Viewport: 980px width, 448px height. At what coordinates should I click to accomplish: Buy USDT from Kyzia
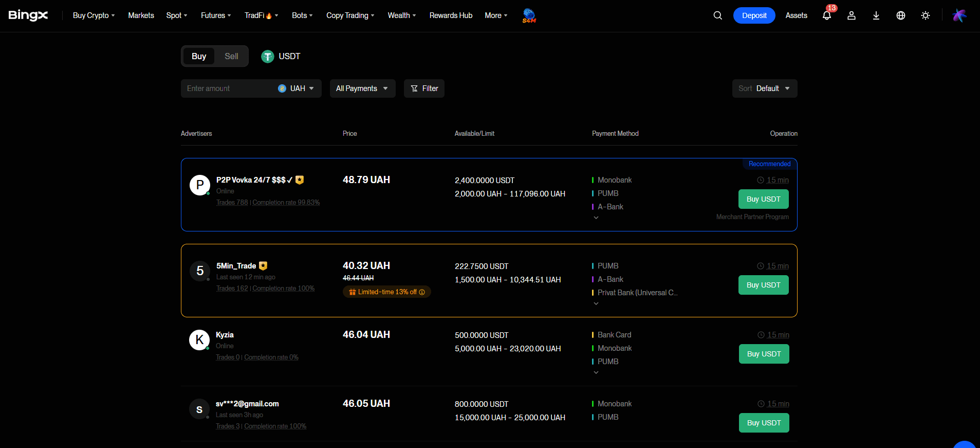tap(764, 354)
